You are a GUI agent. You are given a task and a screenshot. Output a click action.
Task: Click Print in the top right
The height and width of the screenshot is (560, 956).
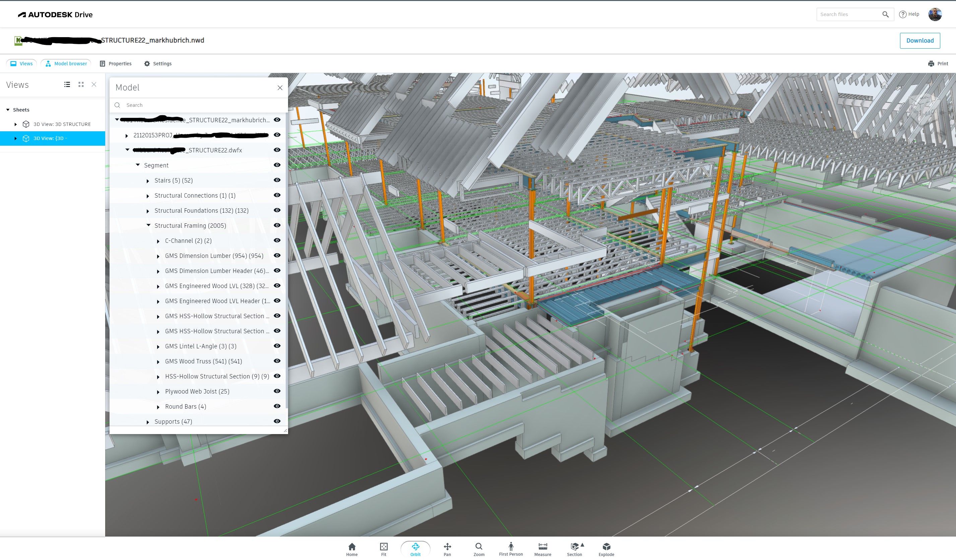coord(938,63)
